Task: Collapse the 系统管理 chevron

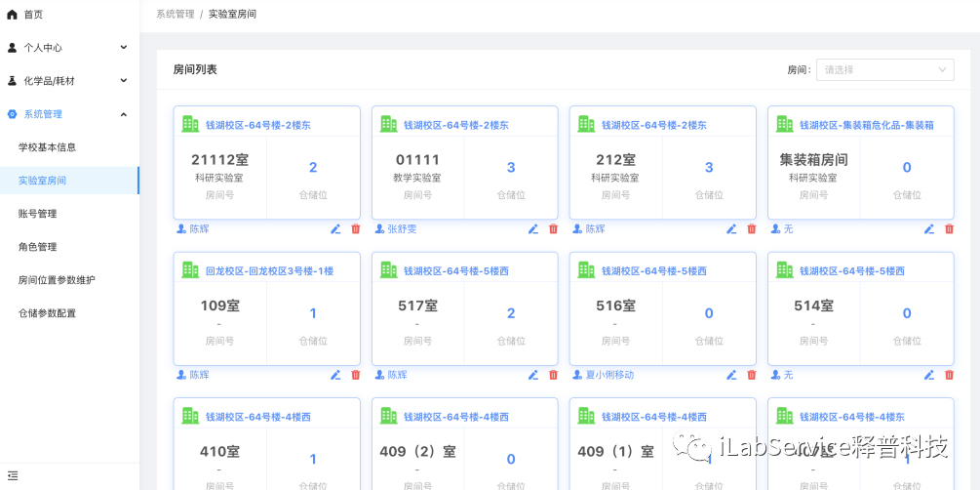Action: pyautogui.click(x=124, y=114)
